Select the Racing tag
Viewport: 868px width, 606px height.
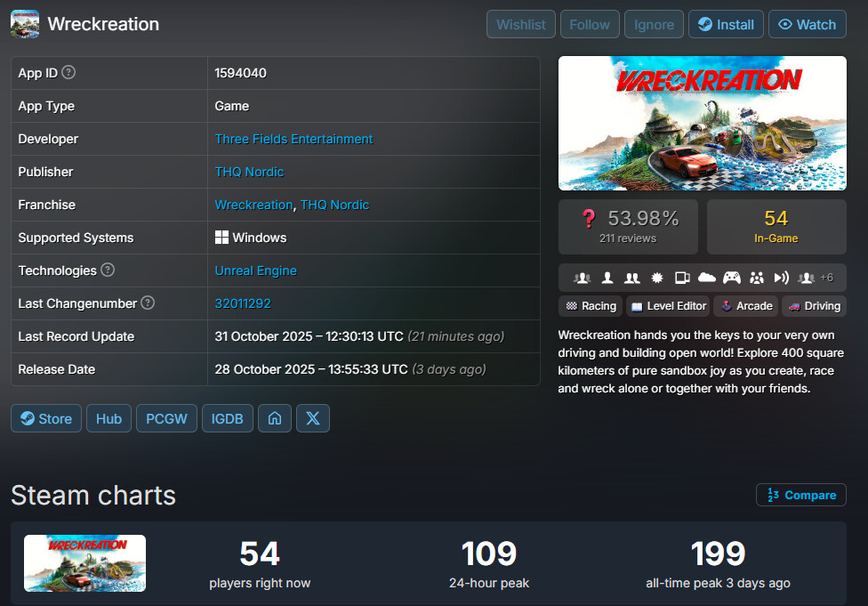pos(591,306)
